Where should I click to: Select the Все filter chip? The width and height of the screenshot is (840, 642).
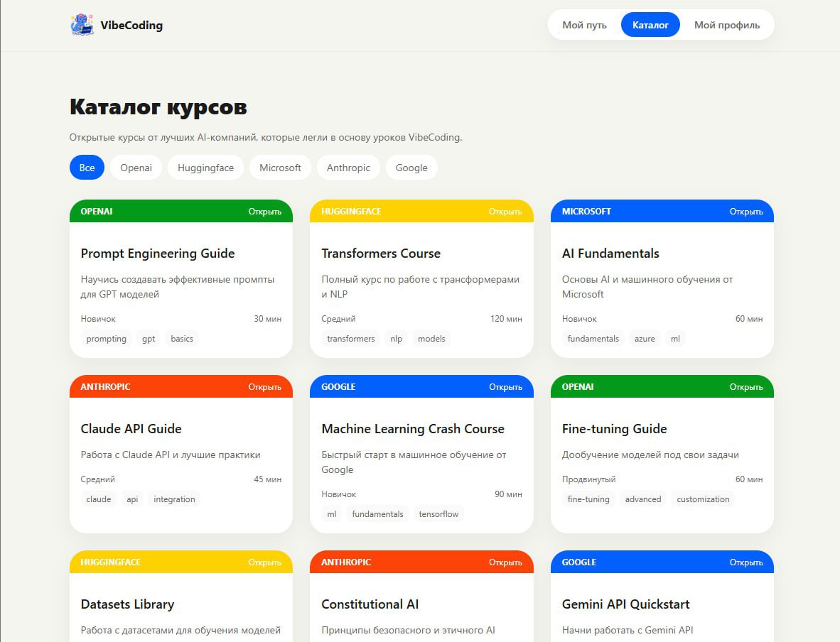[x=87, y=168]
